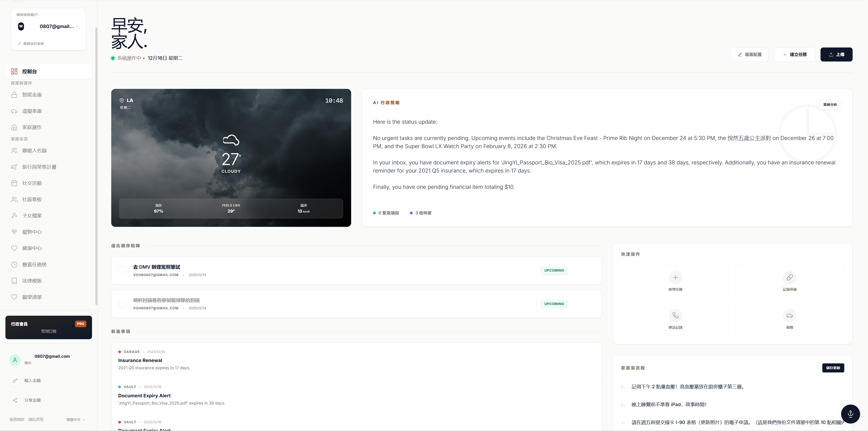Click the 記錄用藥 pill quick action
This screenshot has height=431, width=868.
coord(790,281)
